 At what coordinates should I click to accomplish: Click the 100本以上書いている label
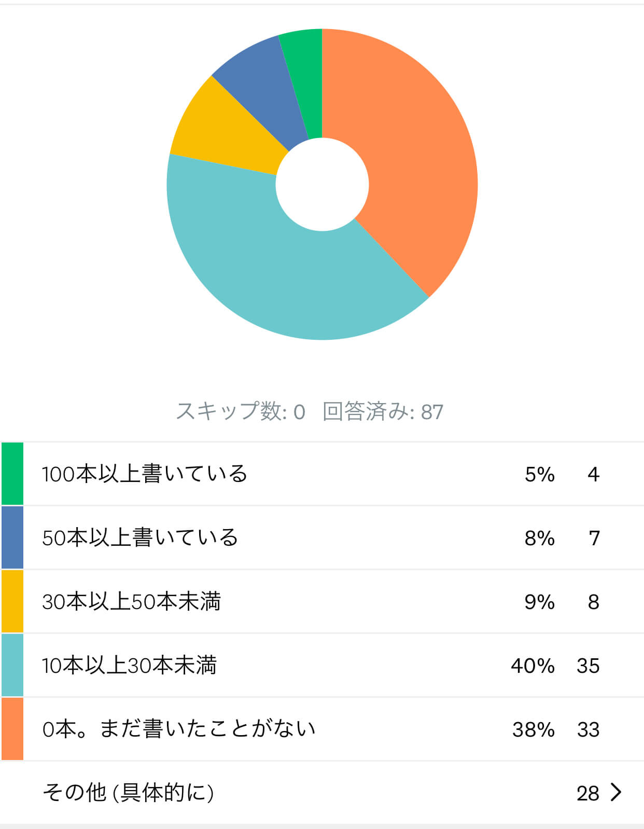145,474
